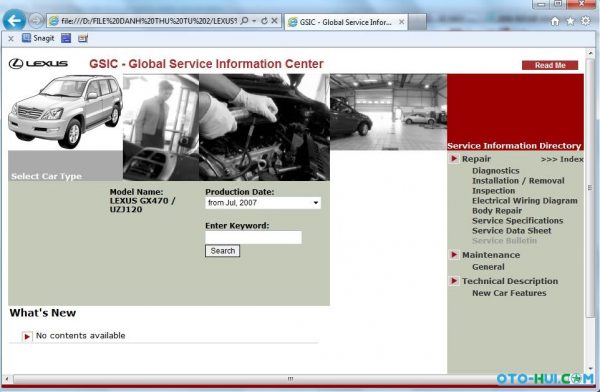Open the Repair Index link
This screenshot has width=600, height=392.
(562, 159)
